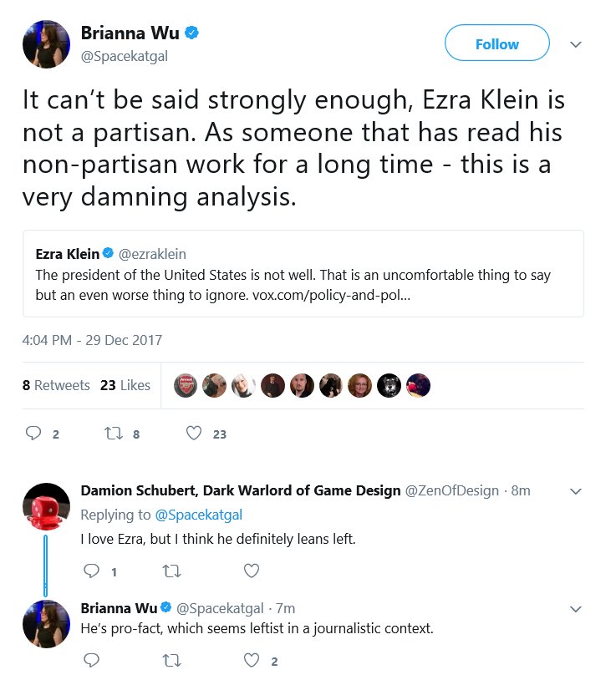Image resolution: width=616 pixels, height=675 pixels.
Task: Like Brianna Wu's pro-fact reply
Action: (x=252, y=660)
